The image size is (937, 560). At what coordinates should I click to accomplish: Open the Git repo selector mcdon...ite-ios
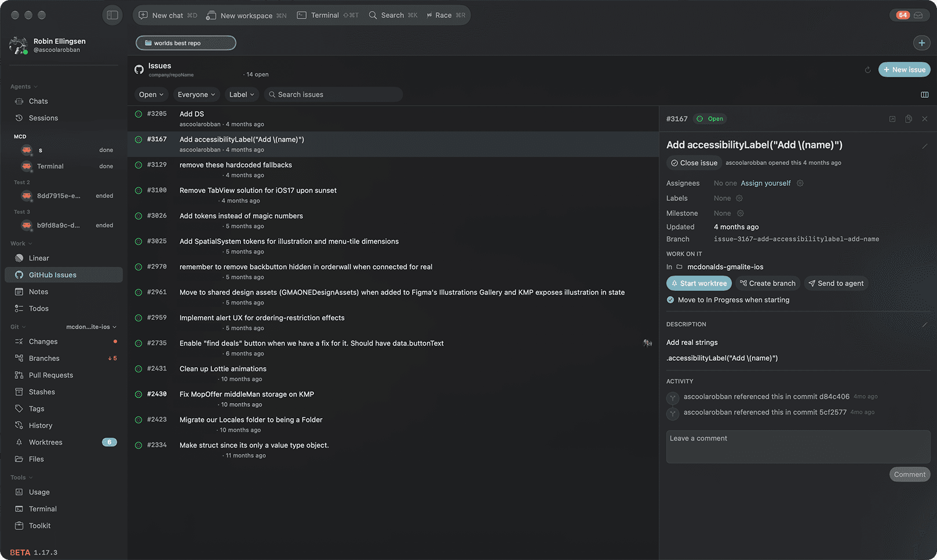[x=92, y=327]
